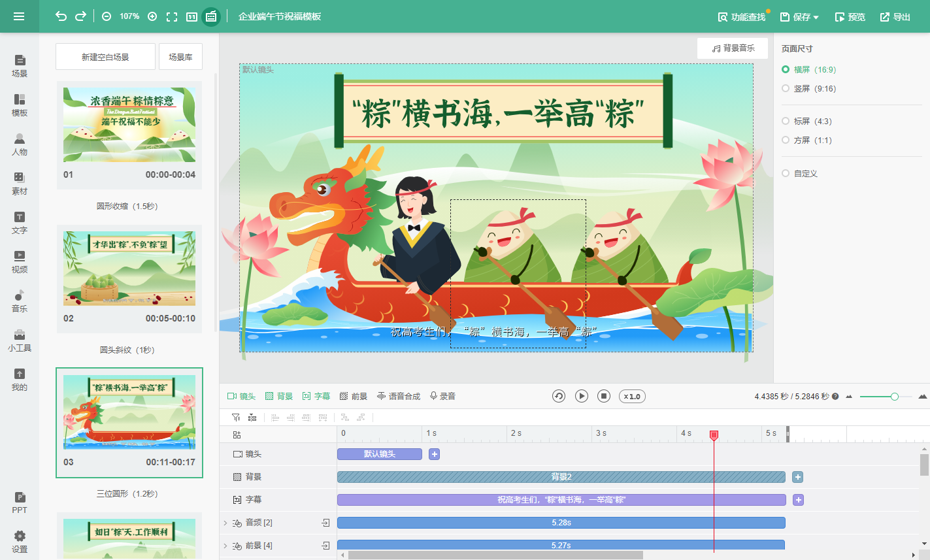
Task: Open 设置 settings in the sidebar
Action: (20, 542)
